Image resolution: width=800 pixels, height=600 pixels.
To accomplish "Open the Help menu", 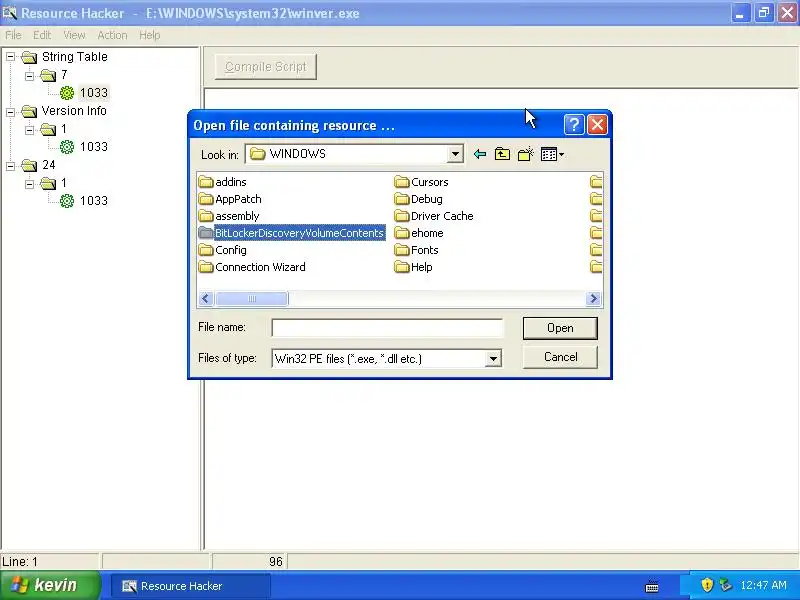I will [x=149, y=35].
